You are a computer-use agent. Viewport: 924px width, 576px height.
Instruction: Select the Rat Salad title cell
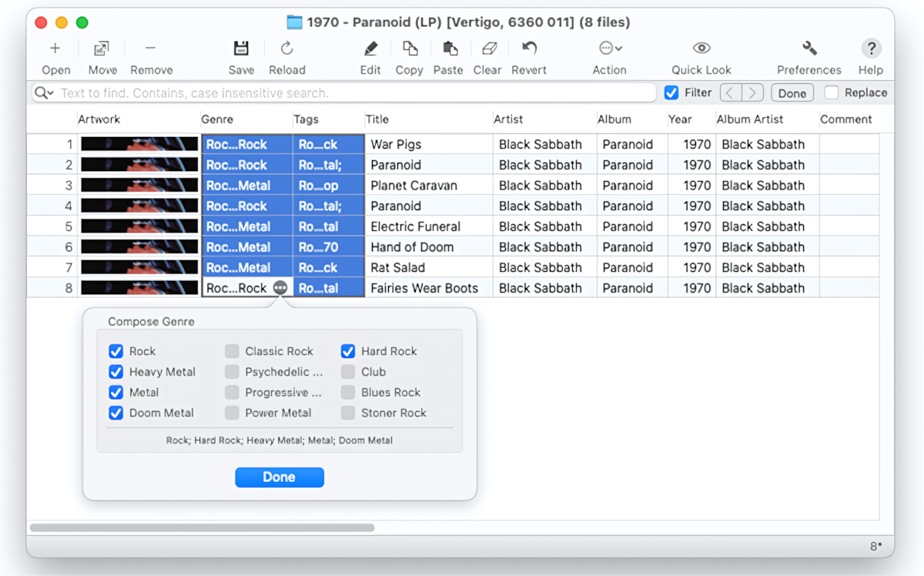pyautogui.click(x=429, y=268)
